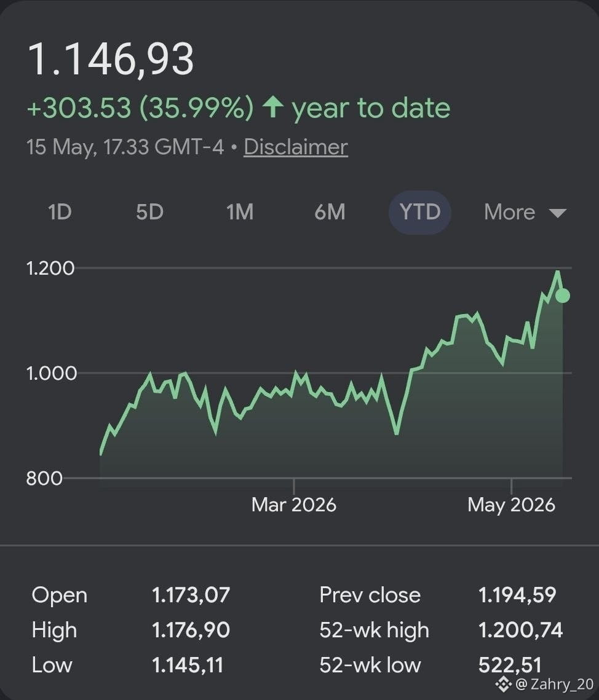This screenshot has height=700, width=599.
Task: Click the Binance logo icon in the watermark
Action: pos(504,684)
